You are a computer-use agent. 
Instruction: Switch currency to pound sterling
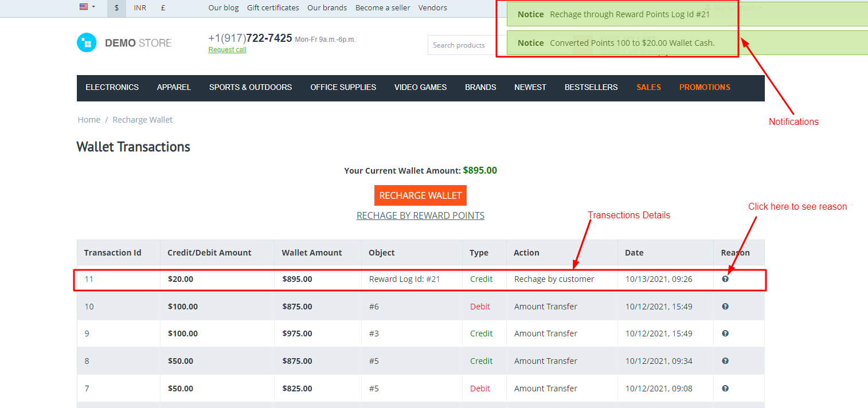click(163, 8)
